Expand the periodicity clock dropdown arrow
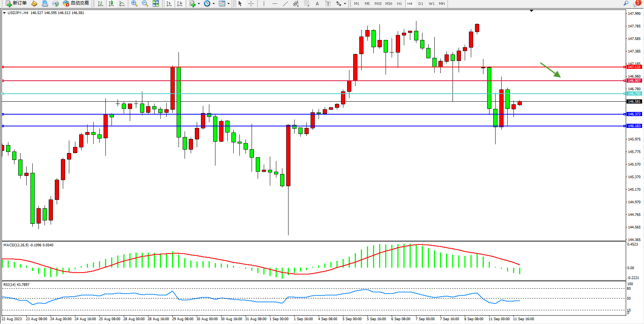The width and height of the screenshot is (644, 324). [214, 4]
